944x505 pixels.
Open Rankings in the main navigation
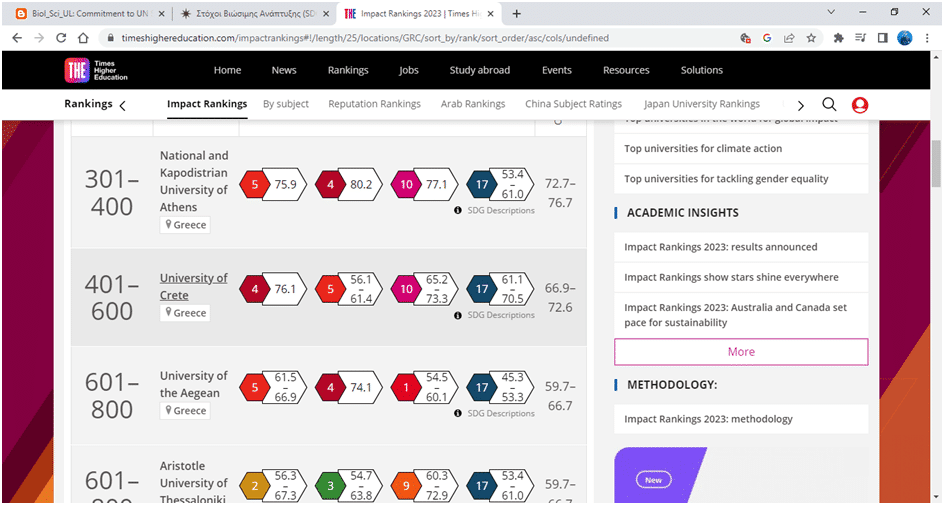click(348, 70)
